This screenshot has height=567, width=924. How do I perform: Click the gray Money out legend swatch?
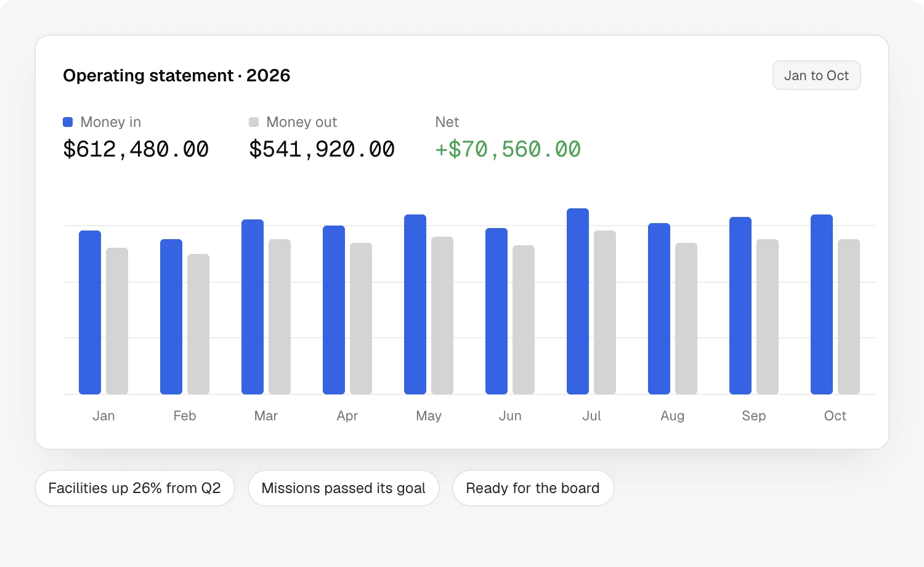click(254, 122)
